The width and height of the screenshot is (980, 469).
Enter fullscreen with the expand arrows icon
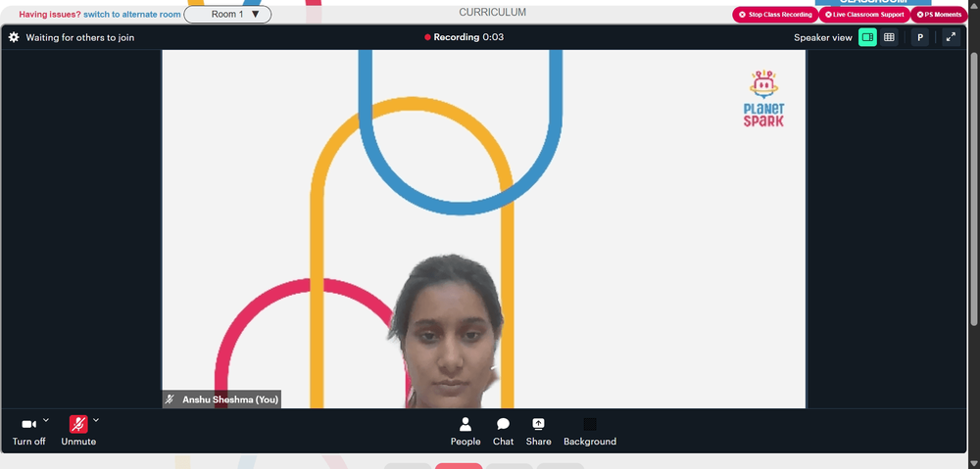pyautogui.click(x=951, y=37)
